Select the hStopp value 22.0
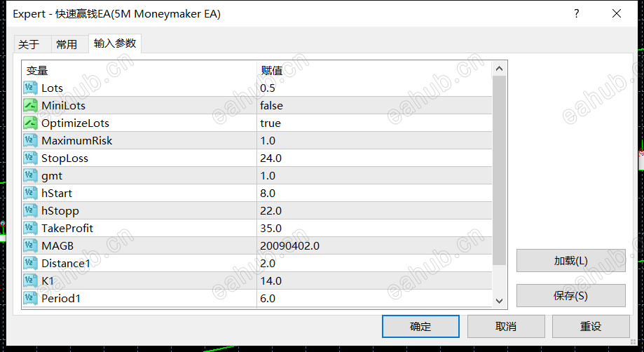This screenshot has width=644, height=352. click(x=270, y=210)
